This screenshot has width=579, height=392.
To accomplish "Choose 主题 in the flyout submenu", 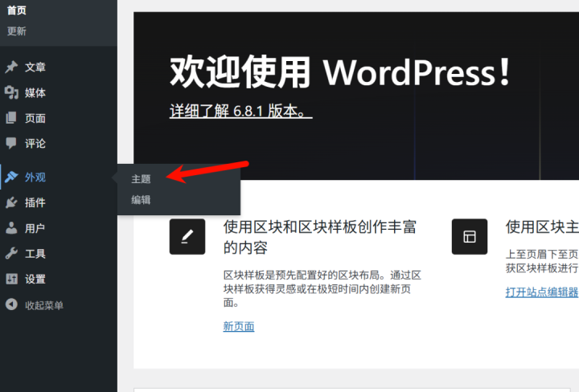I will point(141,179).
